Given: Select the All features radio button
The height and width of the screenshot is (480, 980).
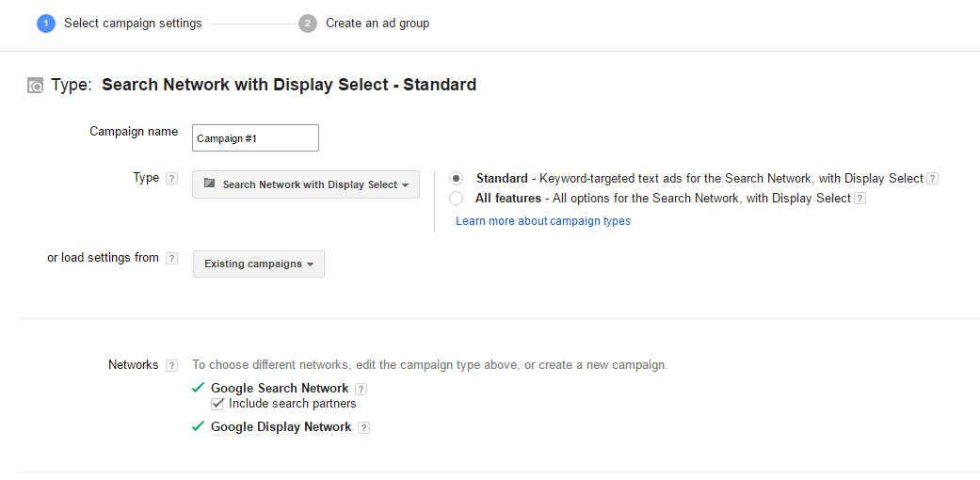Looking at the screenshot, I should pyautogui.click(x=457, y=199).
